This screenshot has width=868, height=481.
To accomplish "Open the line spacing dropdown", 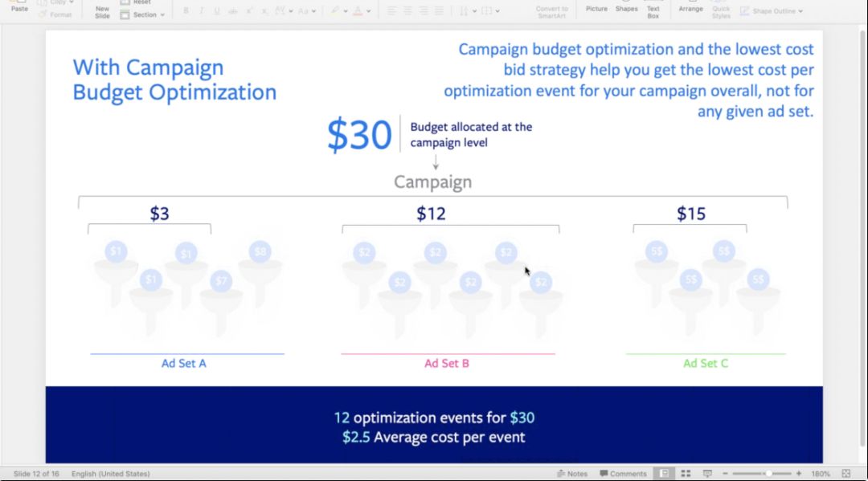I will tap(468, 11).
